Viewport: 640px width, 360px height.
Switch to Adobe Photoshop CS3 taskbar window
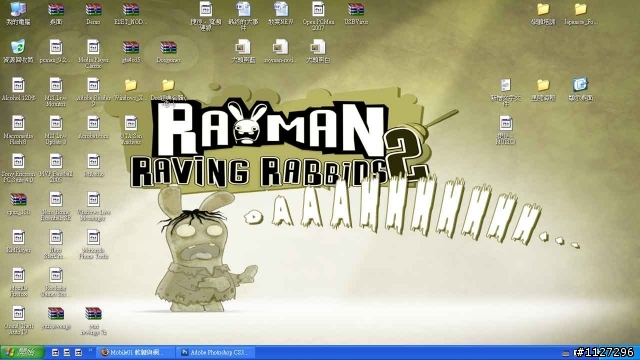(x=216, y=352)
